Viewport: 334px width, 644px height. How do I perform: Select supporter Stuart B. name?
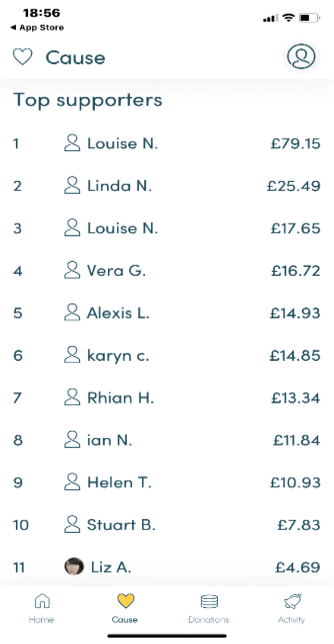click(121, 525)
